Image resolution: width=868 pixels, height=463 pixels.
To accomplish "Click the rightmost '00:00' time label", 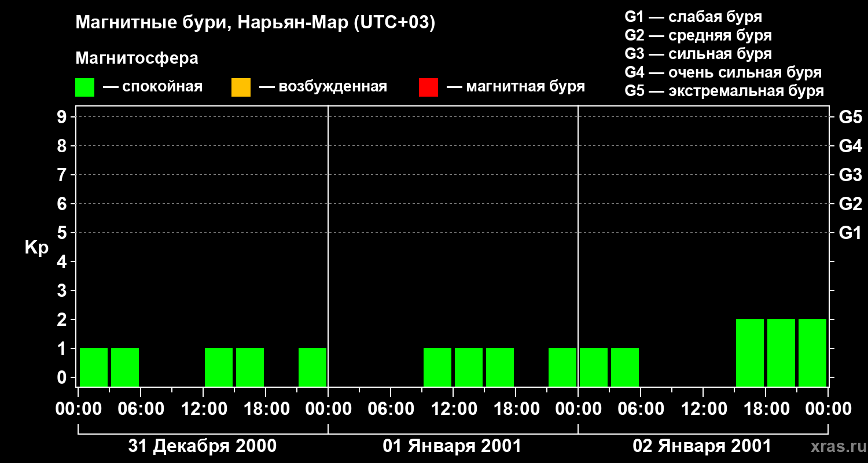I will tap(828, 409).
